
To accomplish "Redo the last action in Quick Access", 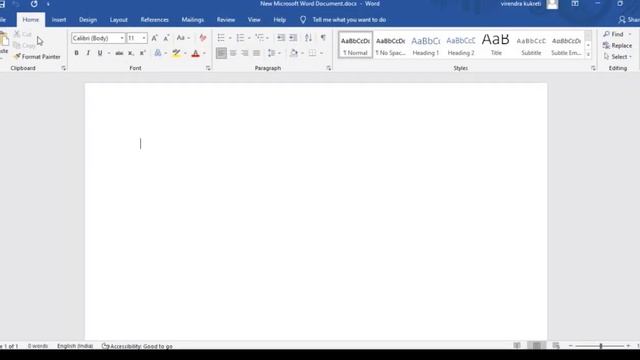I will point(34,4).
